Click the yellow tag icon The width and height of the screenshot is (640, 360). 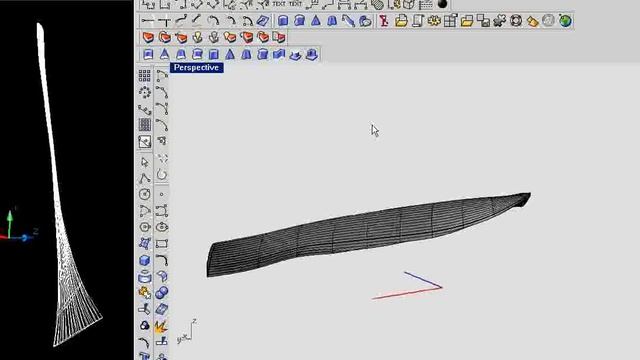click(532, 21)
